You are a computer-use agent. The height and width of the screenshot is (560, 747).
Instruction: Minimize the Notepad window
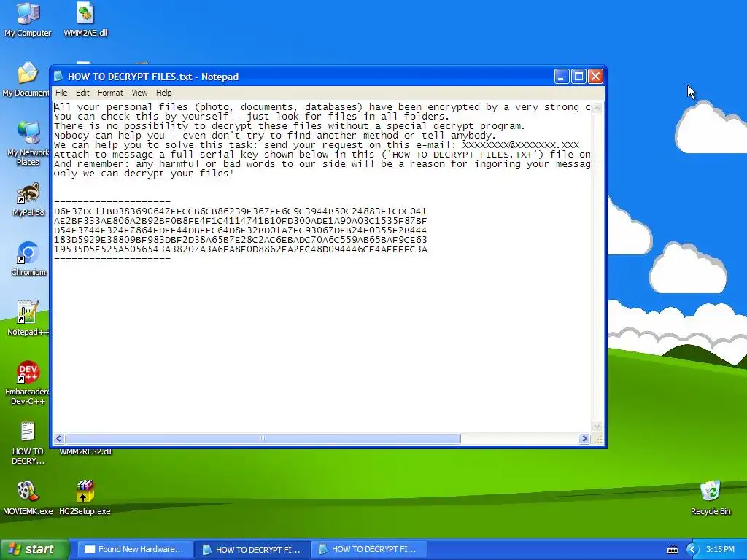pos(562,76)
